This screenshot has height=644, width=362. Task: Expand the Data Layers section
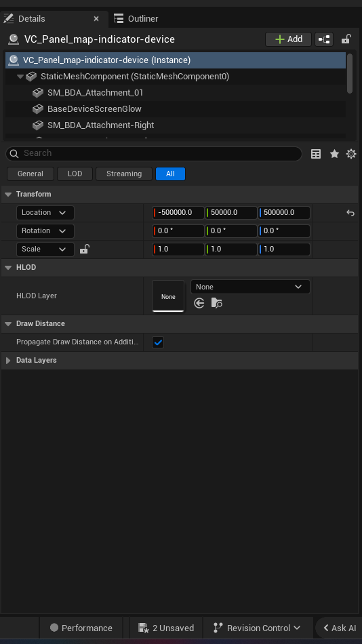point(8,360)
